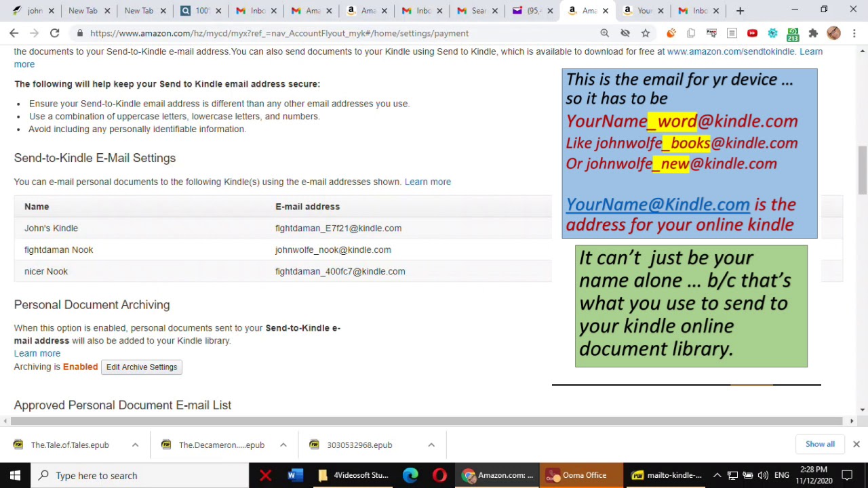Open Opera browser from the taskbar
The image size is (868, 488).
(439, 475)
